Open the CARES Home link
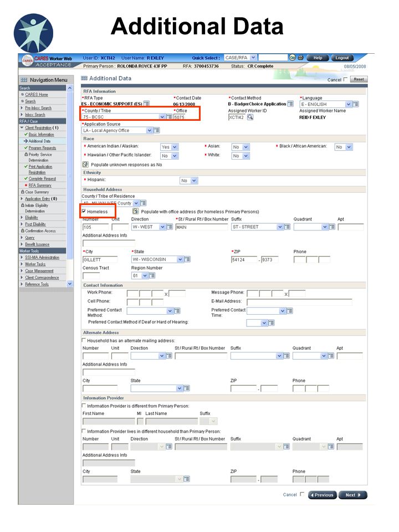399x532 pixels. coord(37,95)
